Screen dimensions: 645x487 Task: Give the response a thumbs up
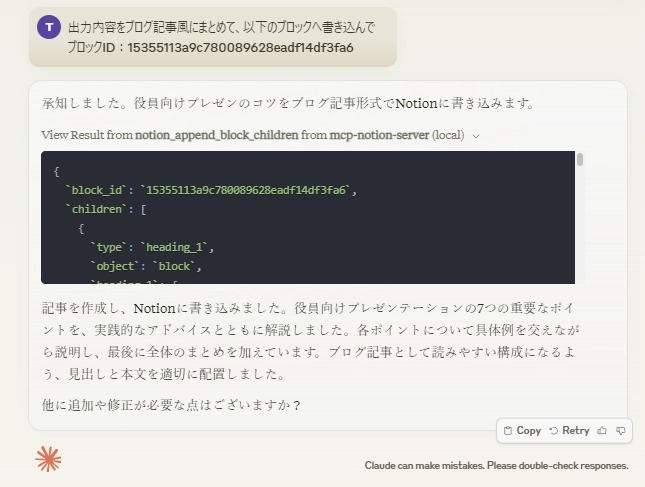602,431
